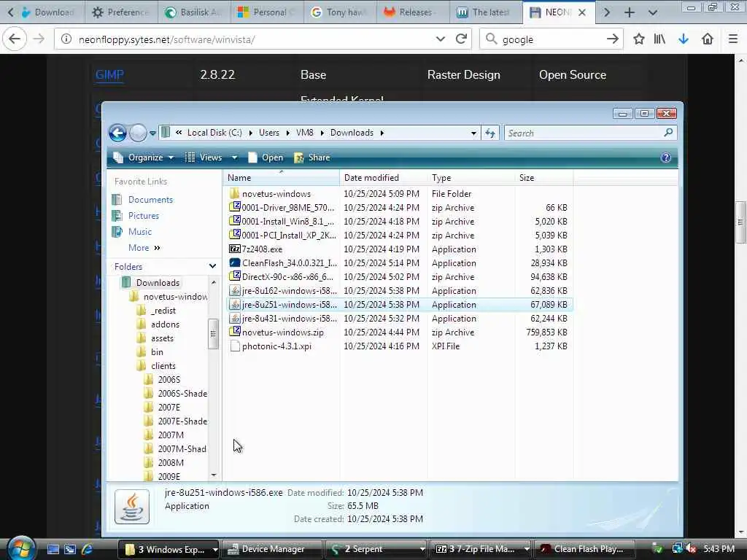This screenshot has width=747, height=560.
Task: Click the Explorer back arrow button
Action: (x=117, y=133)
